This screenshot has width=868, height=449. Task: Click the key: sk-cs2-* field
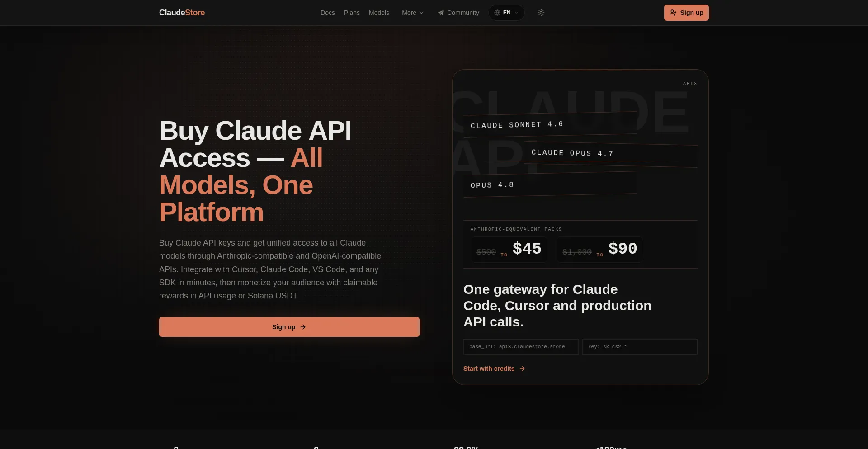click(x=640, y=347)
